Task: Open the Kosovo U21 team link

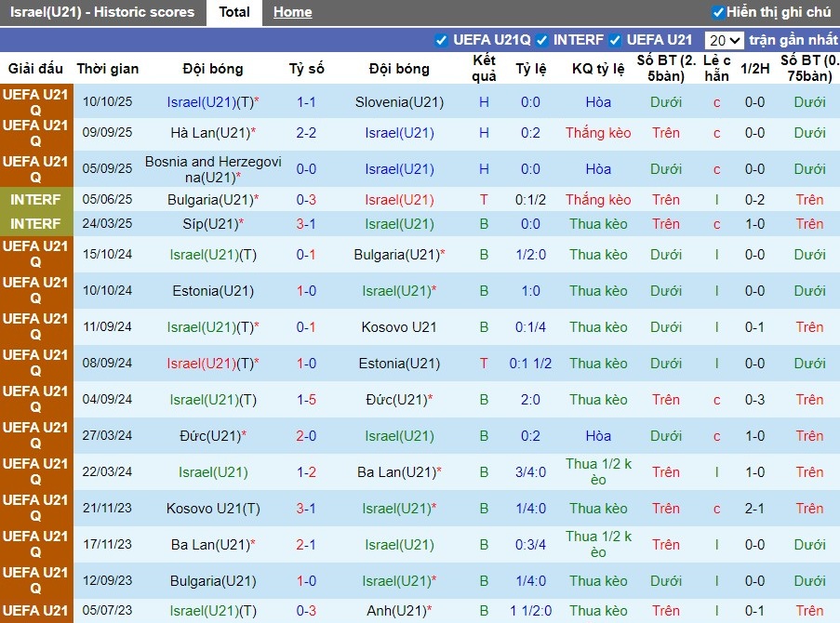Action: pos(399,326)
